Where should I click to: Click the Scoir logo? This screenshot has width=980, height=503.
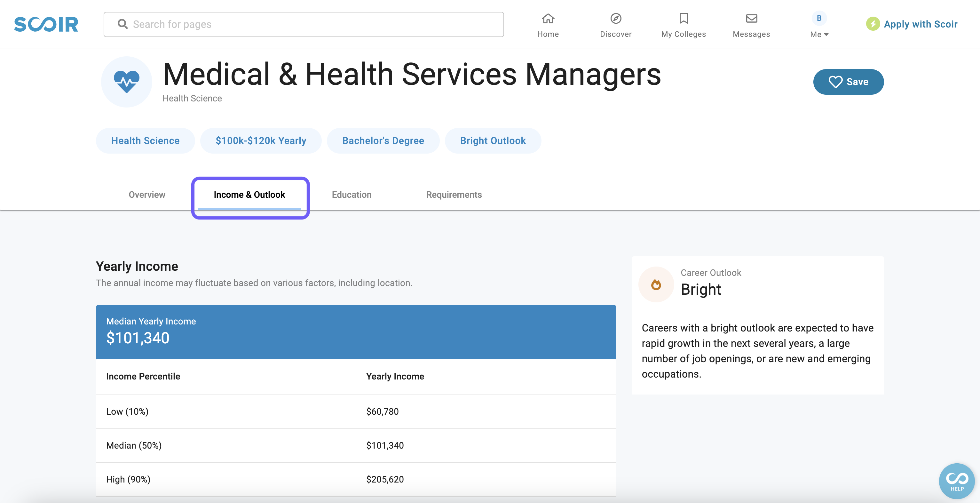46,24
